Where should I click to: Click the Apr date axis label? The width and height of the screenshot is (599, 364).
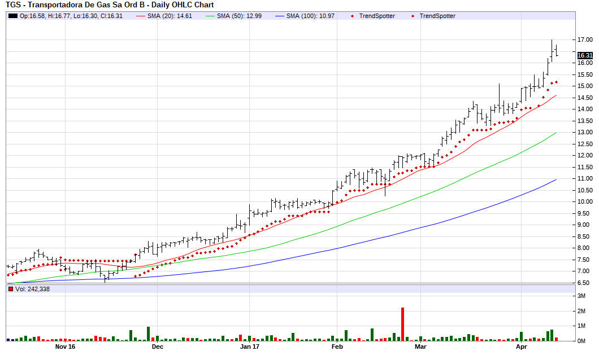click(x=522, y=347)
